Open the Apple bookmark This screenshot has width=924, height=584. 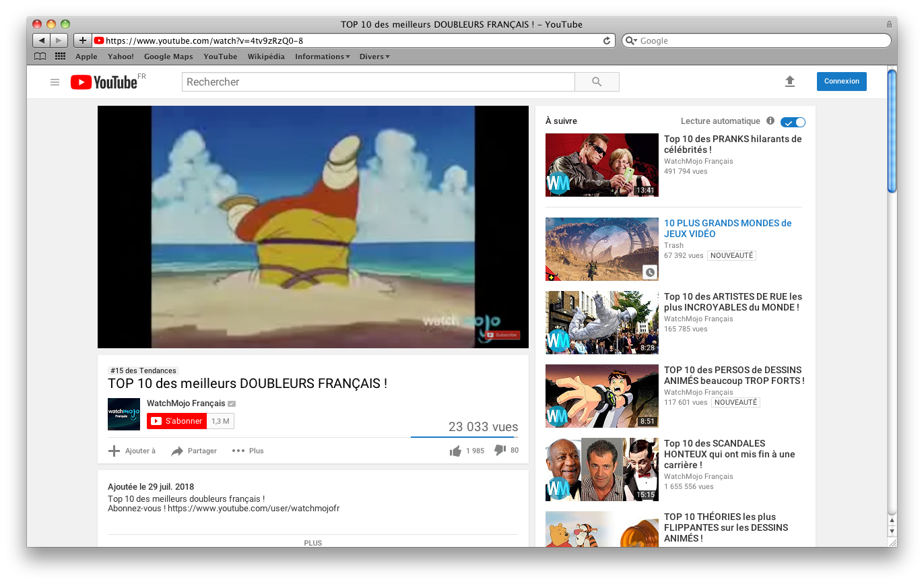(x=86, y=57)
